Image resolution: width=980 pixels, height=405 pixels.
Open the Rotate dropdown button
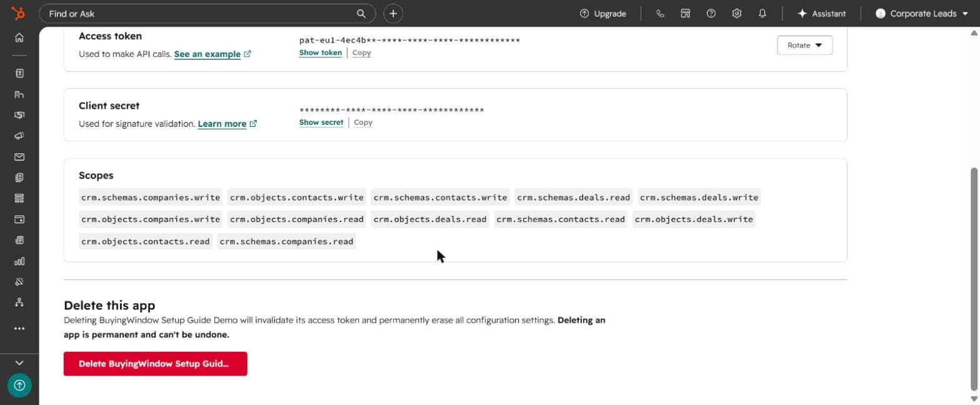(805, 45)
